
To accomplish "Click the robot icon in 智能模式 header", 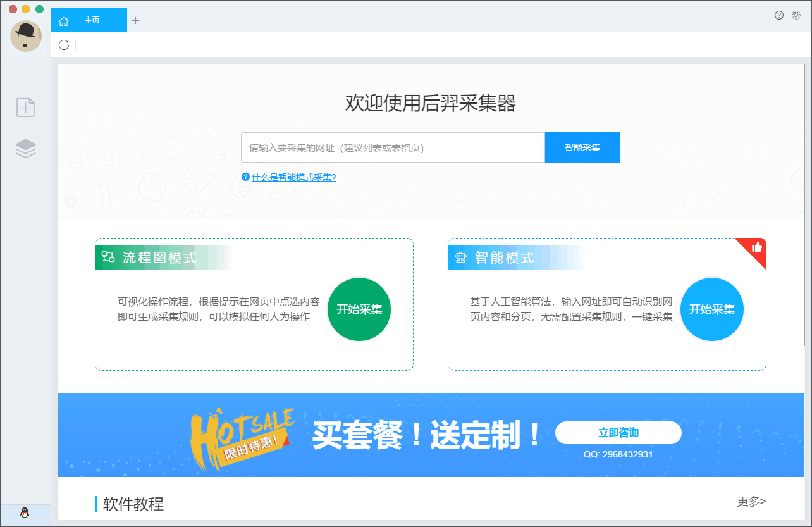I will (460, 257).
